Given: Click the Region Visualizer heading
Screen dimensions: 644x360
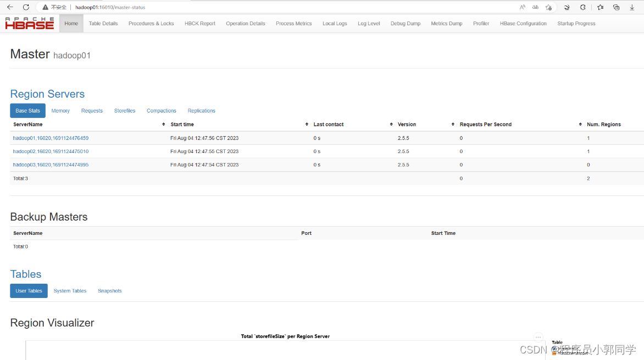Looking at the screenshot, I should (x=52, y=323).
